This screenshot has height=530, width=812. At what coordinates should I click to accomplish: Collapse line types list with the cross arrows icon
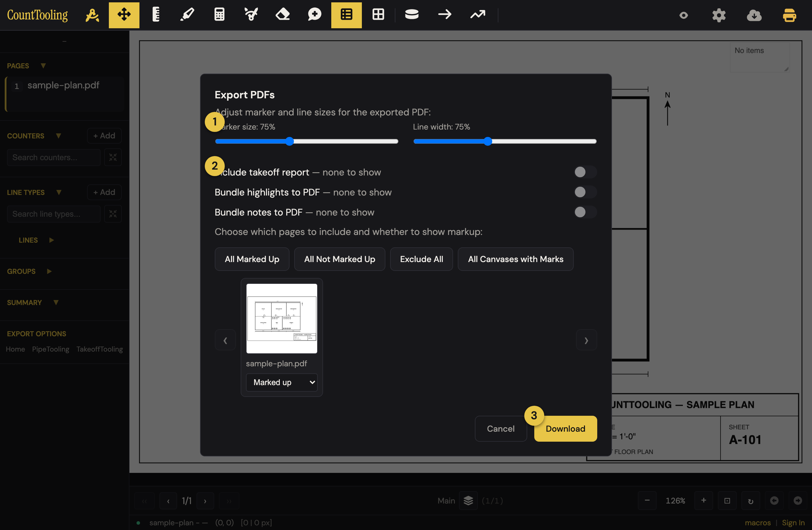point(113,214)
